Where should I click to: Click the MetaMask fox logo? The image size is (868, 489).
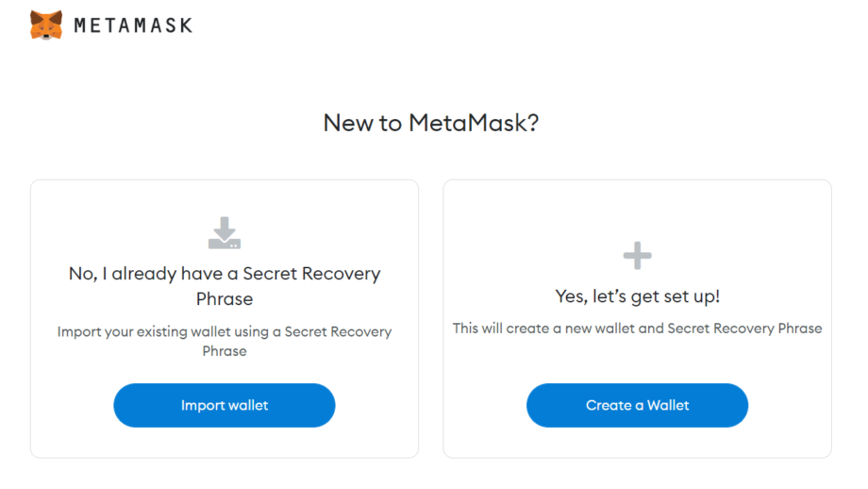[x=46, y=25]
